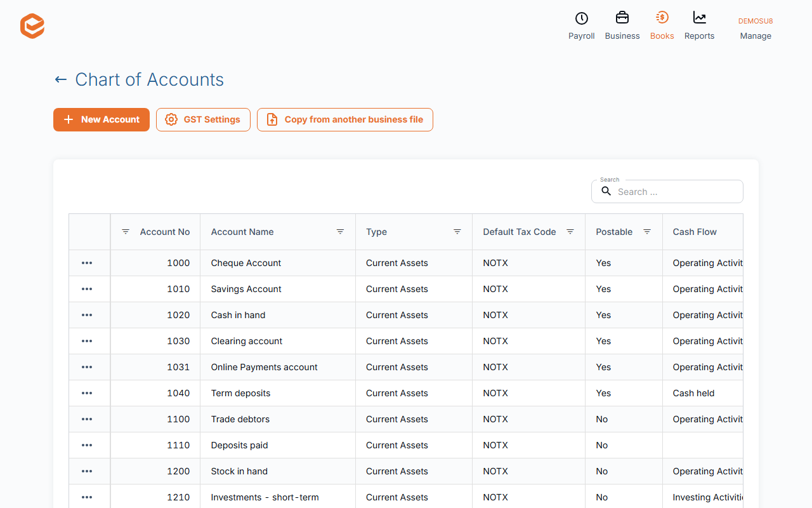
Task: Open actions menu for Deposits paid row
Action: (x=87, y=445)
